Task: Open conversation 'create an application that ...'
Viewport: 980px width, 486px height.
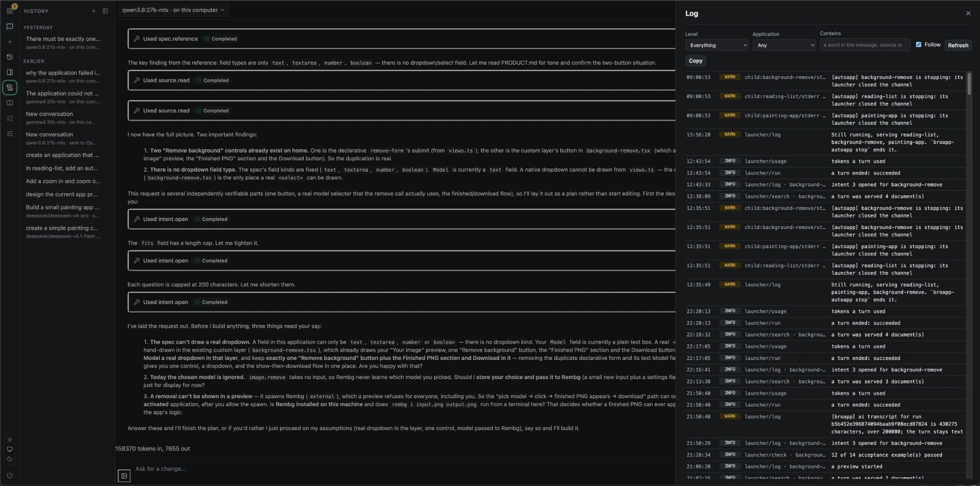Action: click(63, 155)
